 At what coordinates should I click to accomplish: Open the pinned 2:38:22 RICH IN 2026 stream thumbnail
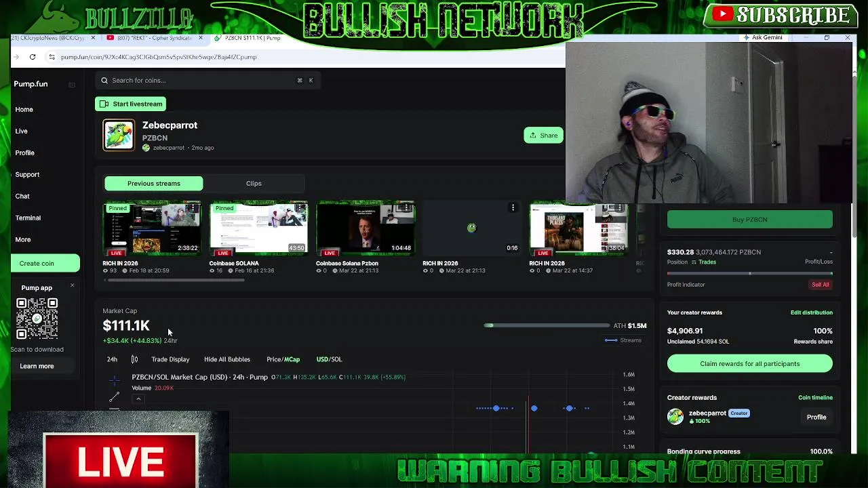(x=152, y=229)
